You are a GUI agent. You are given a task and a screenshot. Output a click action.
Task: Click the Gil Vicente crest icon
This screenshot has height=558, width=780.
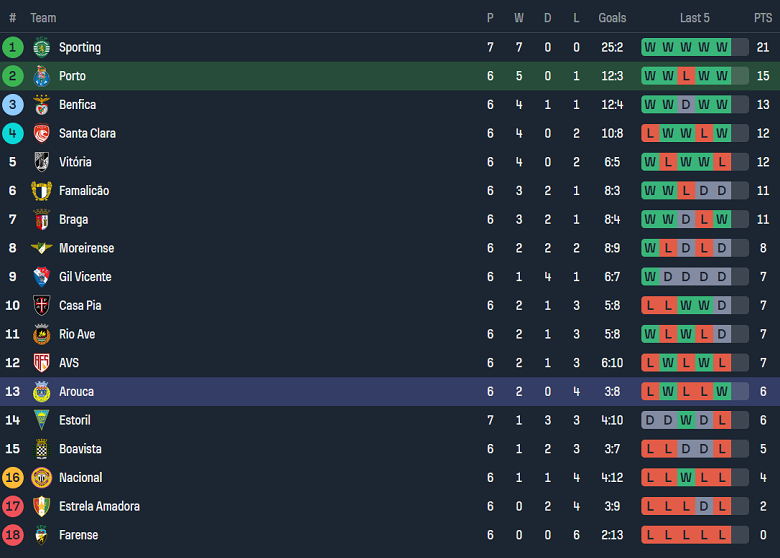tap(41, 277)
